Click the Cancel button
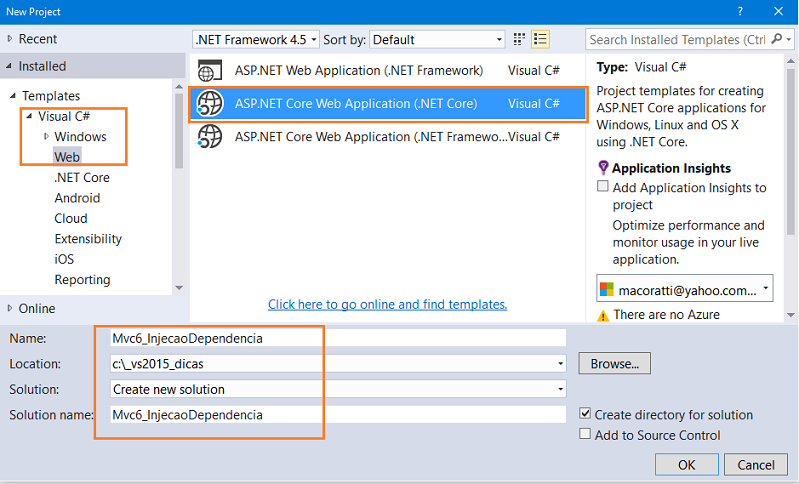The width and height of the screenshot is (799, 484). tap(756, 465)
